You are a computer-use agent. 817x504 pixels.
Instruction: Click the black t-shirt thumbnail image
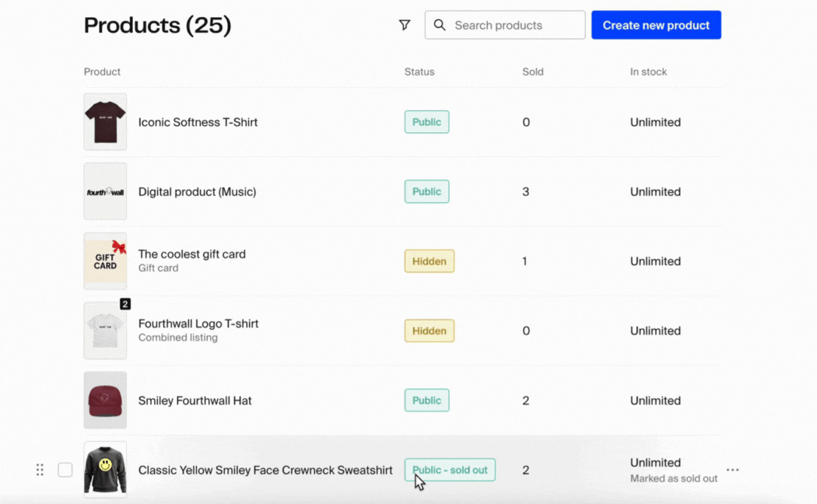[x=105, y=122]
